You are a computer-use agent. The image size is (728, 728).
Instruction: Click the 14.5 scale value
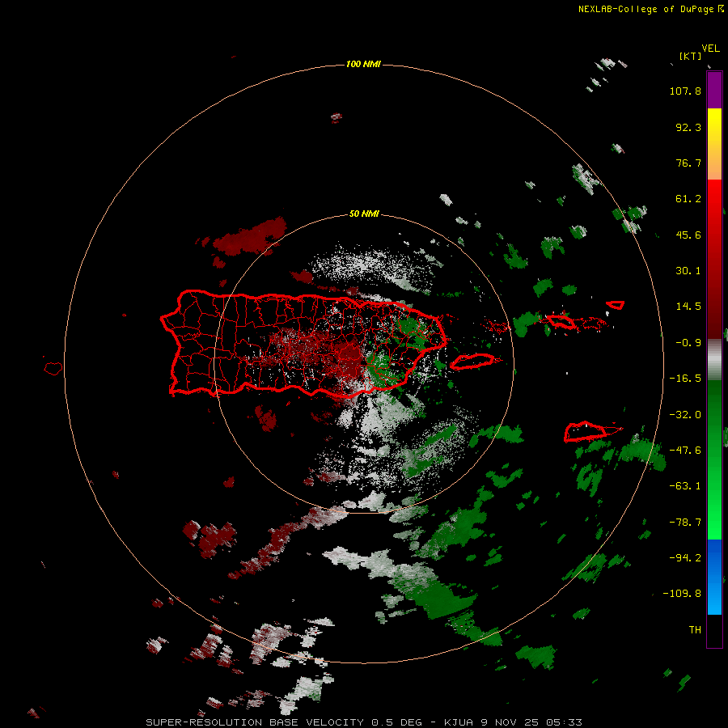pos(688,307)
